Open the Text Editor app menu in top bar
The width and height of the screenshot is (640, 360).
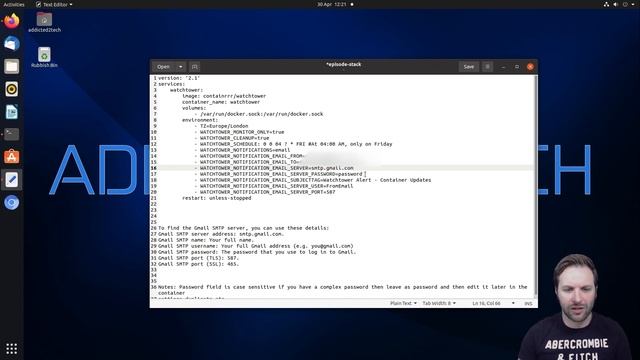pos(54,4)
